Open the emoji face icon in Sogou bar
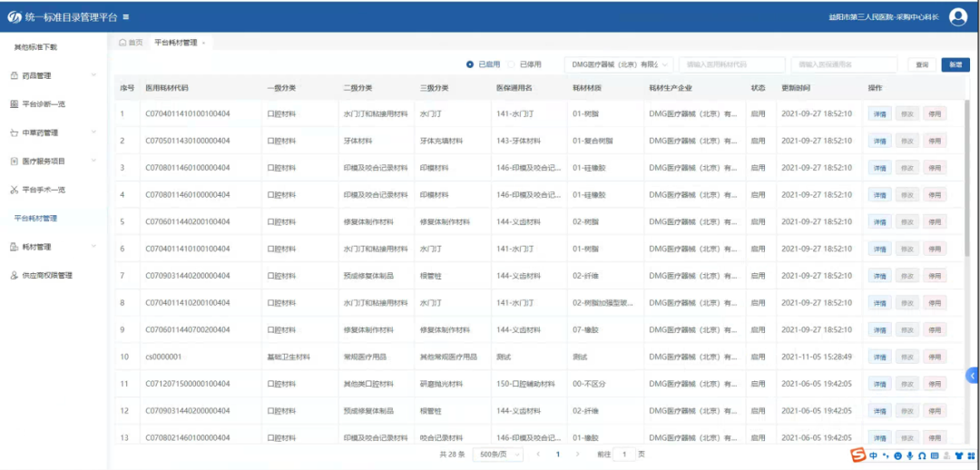Screen dimensions: 980x470 pyautogui.click(x=898, y=455)
